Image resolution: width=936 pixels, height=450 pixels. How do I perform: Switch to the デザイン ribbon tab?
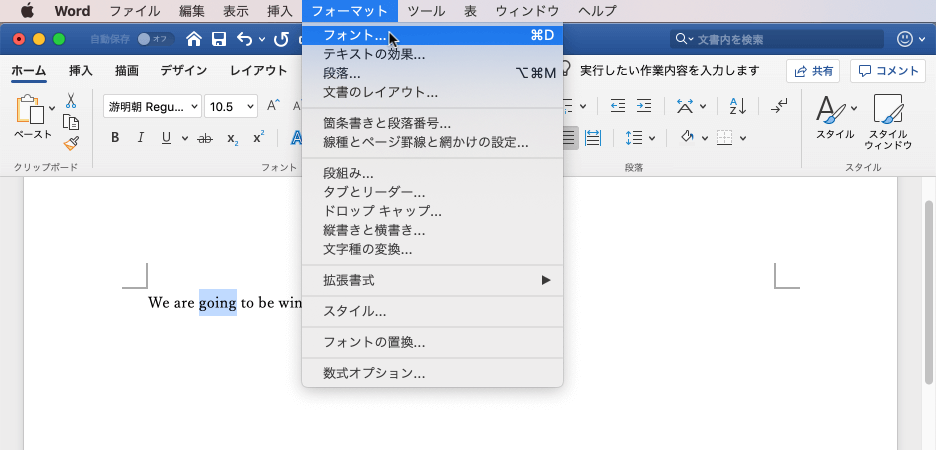(x=183, y=70)
